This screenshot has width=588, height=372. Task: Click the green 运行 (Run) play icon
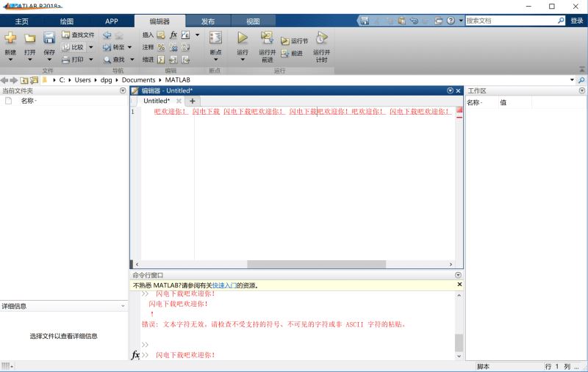click(243, 37)
